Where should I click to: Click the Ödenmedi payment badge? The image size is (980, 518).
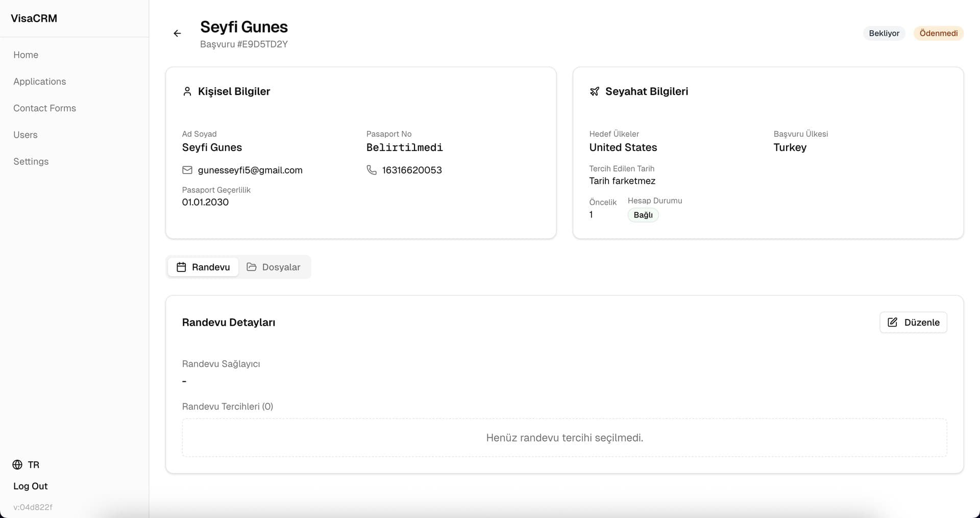(939, 33)
